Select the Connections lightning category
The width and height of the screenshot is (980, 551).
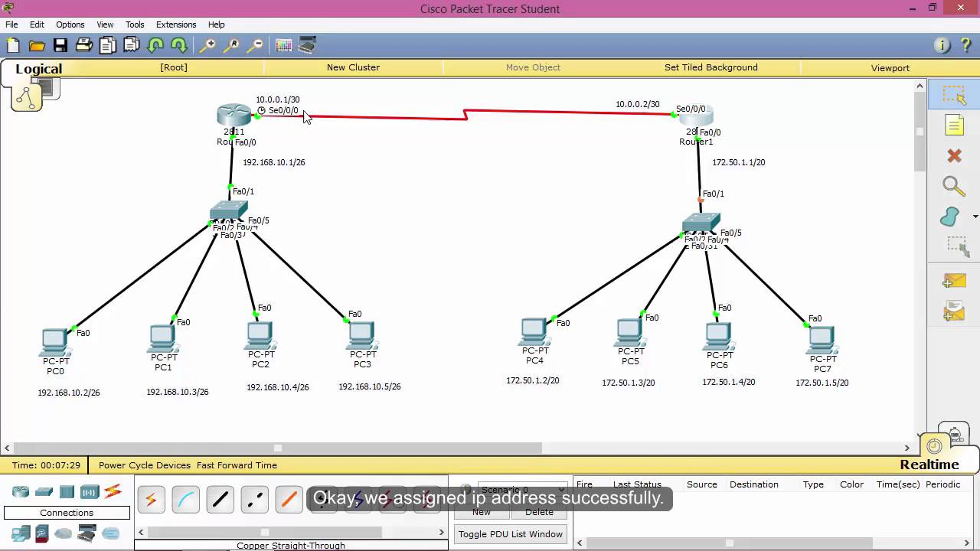pyautogui.click(x=113, y=491)
